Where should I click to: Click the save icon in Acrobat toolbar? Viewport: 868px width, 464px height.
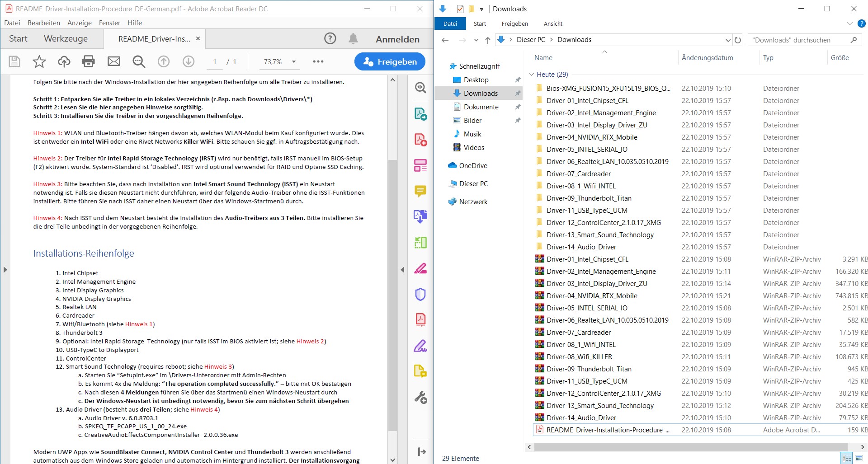point(14,61)
